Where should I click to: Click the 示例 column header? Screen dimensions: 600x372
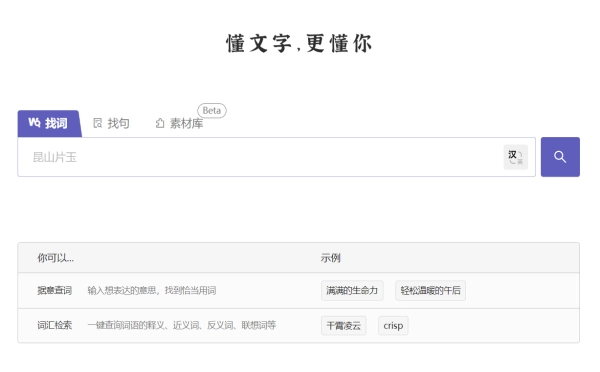[x=331, y=258]
